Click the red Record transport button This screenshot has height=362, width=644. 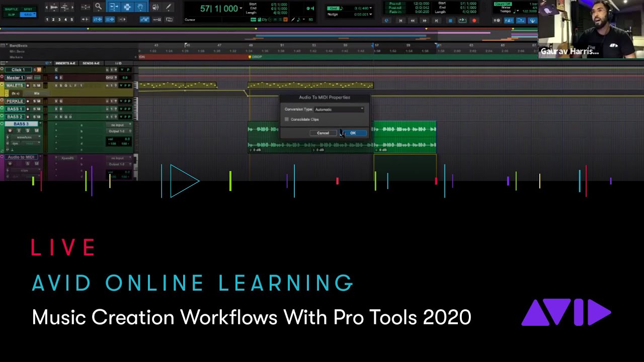click(x=474, y=21)
